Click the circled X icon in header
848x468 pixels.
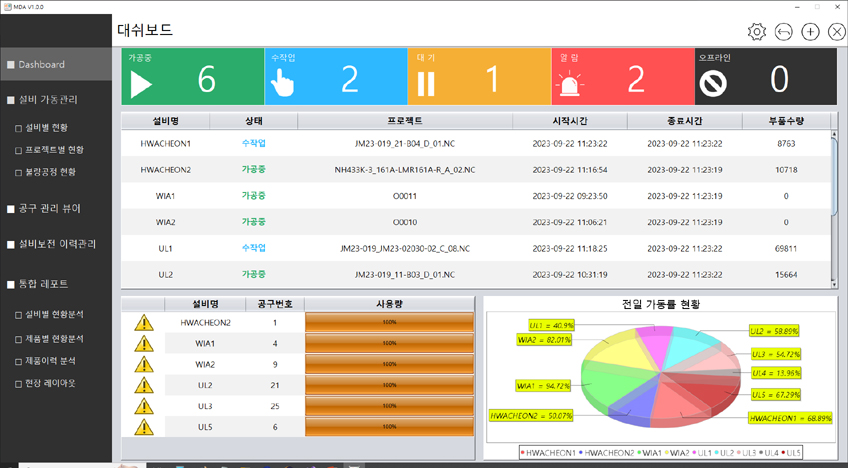[836, 32]
